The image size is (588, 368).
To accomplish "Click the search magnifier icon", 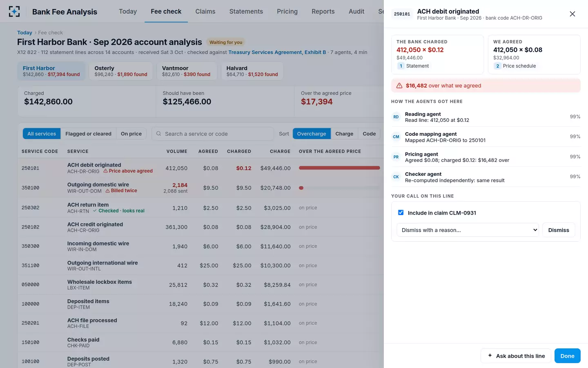I will click(159, 134).
